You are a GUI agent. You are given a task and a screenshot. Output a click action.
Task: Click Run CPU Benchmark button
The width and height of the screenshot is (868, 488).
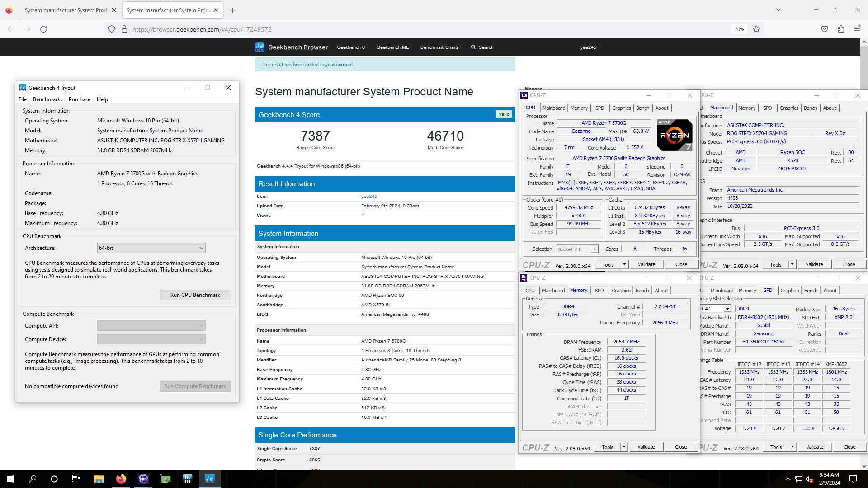(x=195, y=295)
